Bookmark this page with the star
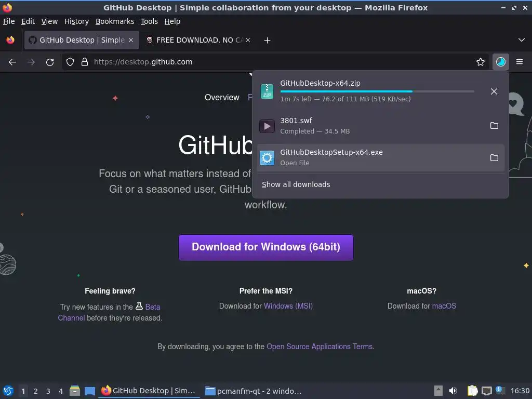532x399 pixels. pyautogui.click(x=481, y=62)
